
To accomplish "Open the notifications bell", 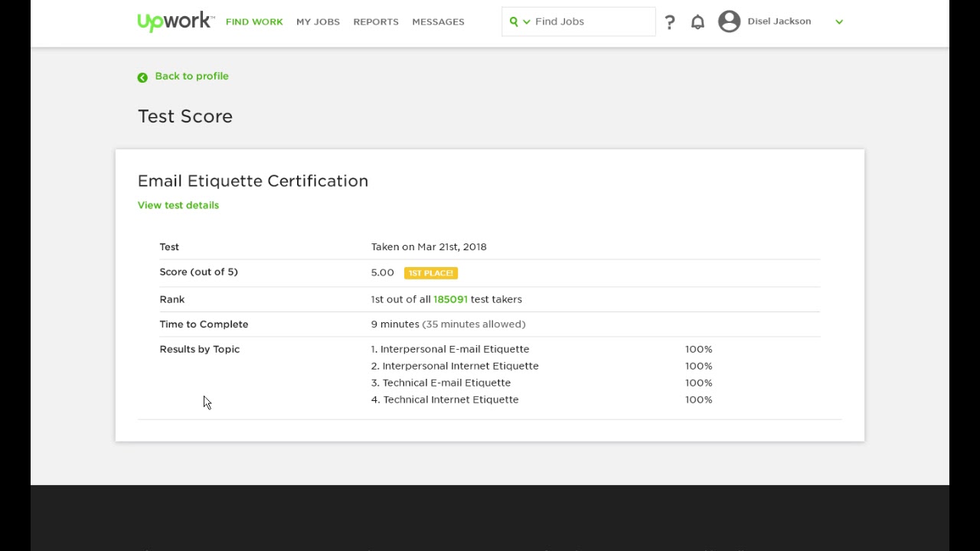I will [x=697, y=22].
